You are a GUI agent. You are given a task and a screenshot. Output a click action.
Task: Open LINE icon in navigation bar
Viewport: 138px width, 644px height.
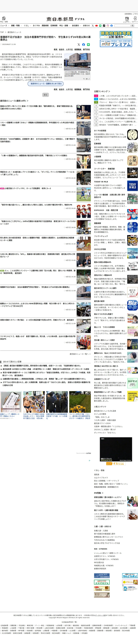(100, 26)
